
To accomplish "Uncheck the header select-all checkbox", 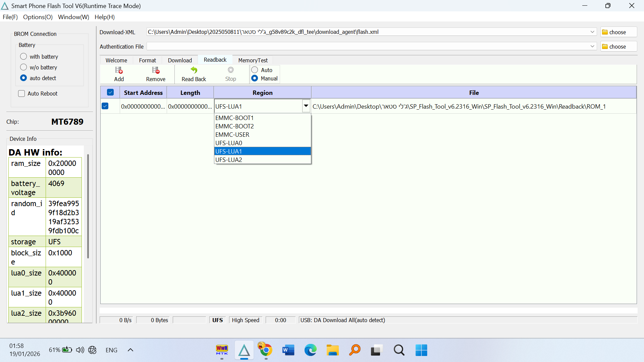I will [110, 93].
